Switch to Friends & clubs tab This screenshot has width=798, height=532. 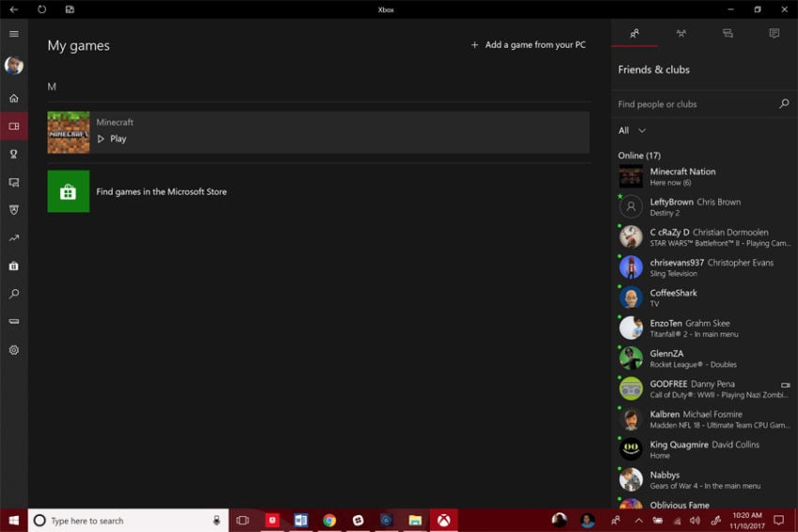tap(635, 34)
